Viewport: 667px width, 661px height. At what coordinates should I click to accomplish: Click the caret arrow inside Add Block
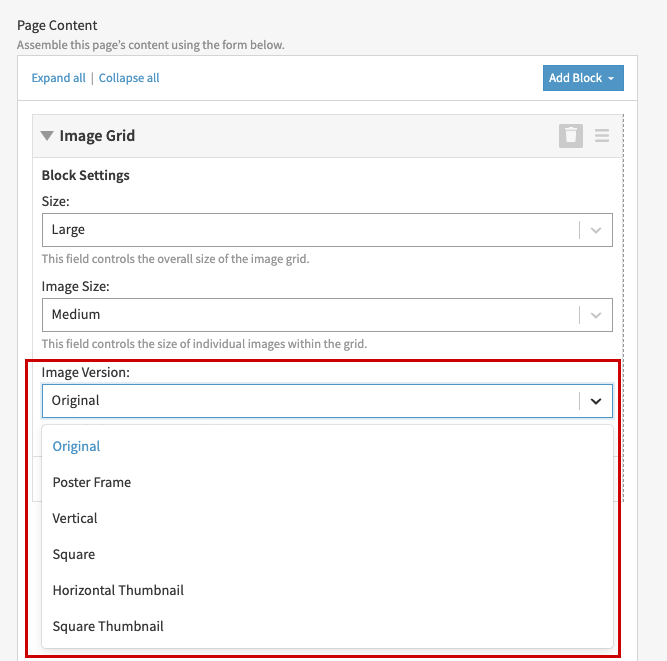click(x=611, y=79)
